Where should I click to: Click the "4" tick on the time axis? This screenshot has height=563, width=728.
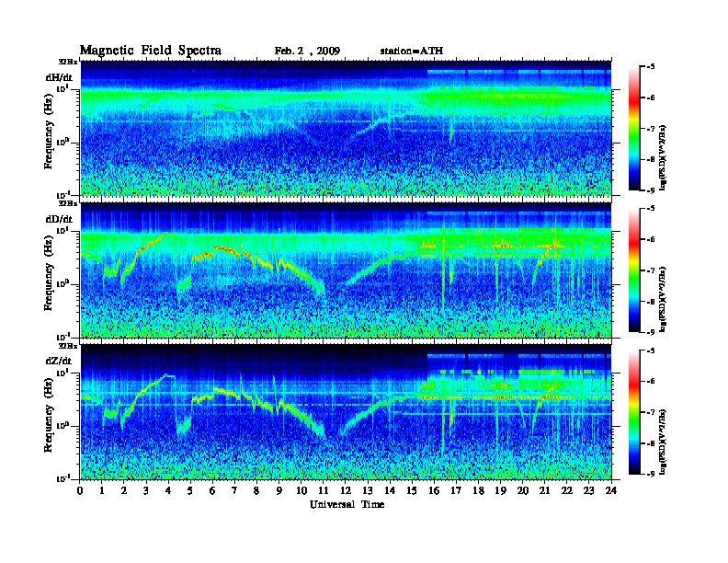click(x=168, y=490)
